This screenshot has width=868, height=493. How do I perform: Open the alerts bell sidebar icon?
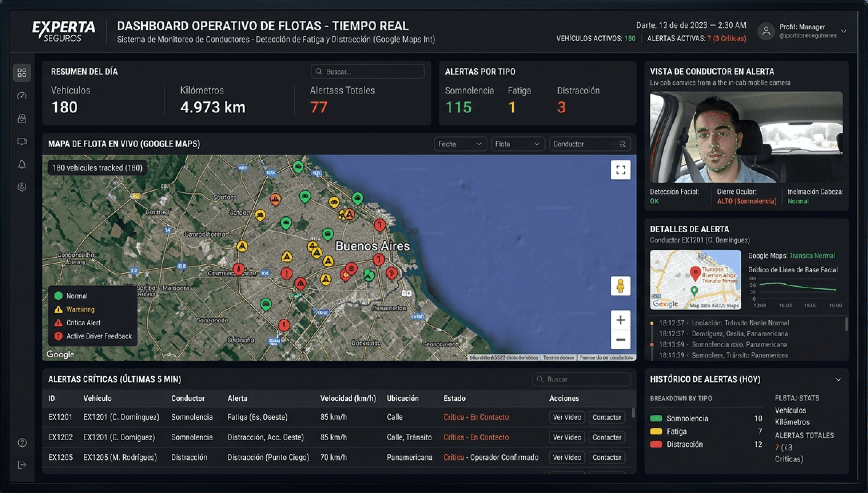(22, 164)
